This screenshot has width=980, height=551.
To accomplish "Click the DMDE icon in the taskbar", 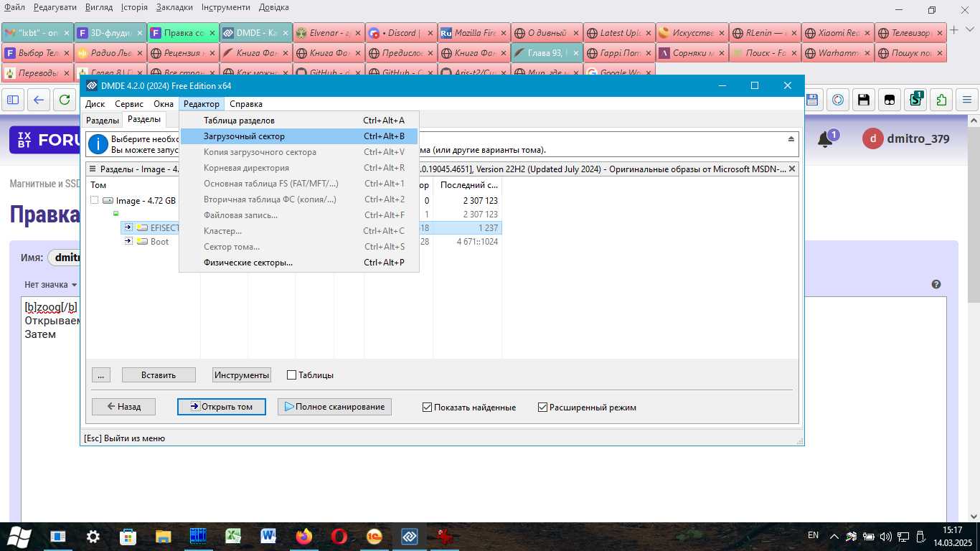I will click(x=410, y=536).
